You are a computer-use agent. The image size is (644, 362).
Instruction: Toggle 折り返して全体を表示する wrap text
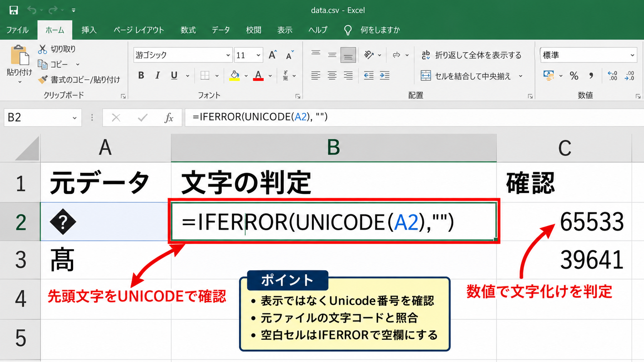tap(471, 55)
